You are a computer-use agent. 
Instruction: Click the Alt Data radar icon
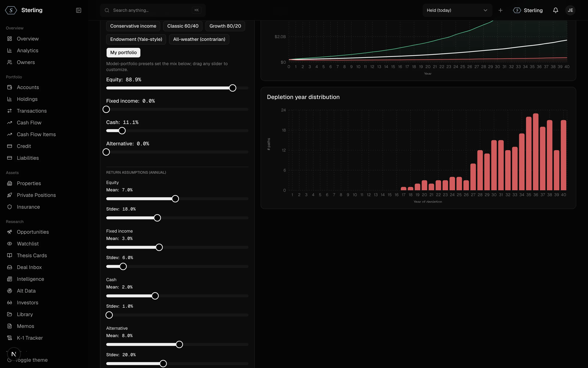(x=10, y=291)
